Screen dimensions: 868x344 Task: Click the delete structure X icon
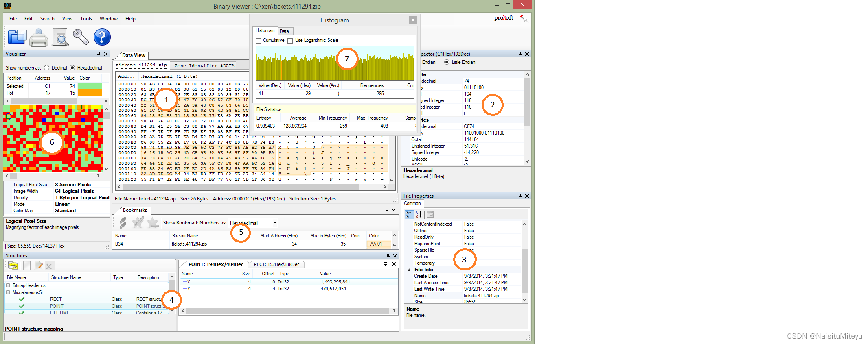click(x=49, y=266)
